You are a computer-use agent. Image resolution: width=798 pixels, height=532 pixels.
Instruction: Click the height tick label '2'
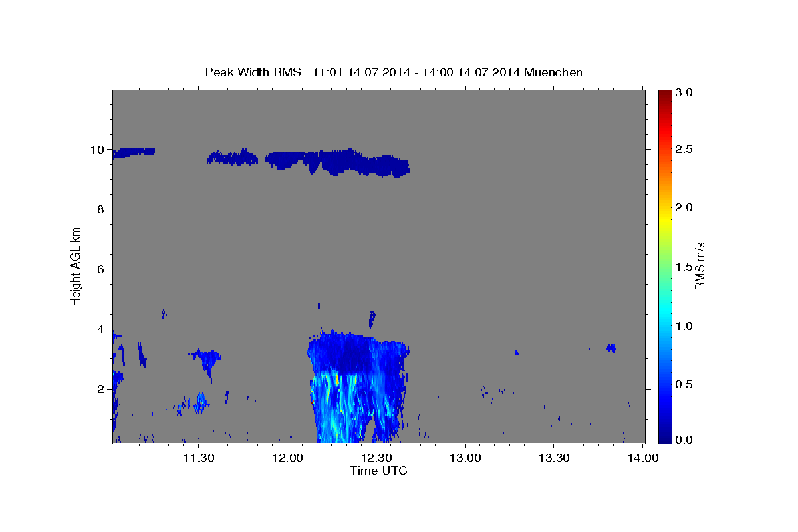pos(102,389)
